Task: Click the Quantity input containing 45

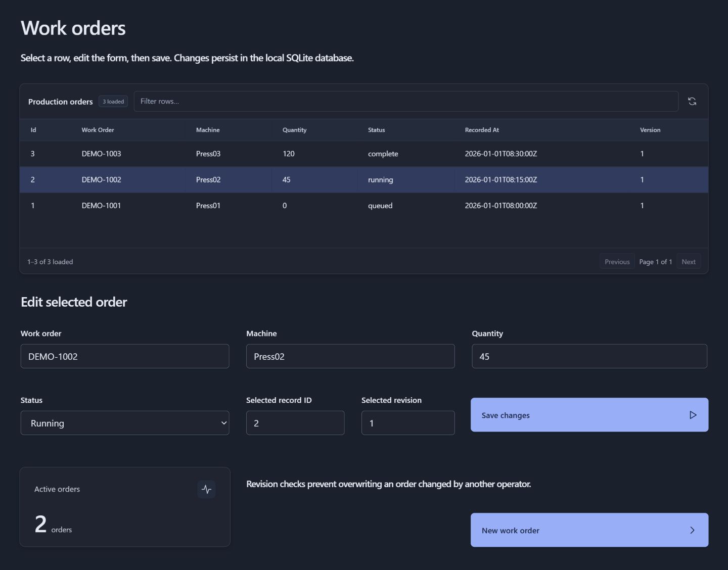Action: pos(589,356)
